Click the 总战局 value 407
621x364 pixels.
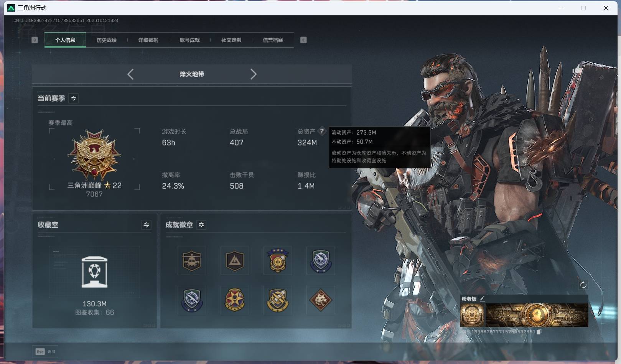237,143
